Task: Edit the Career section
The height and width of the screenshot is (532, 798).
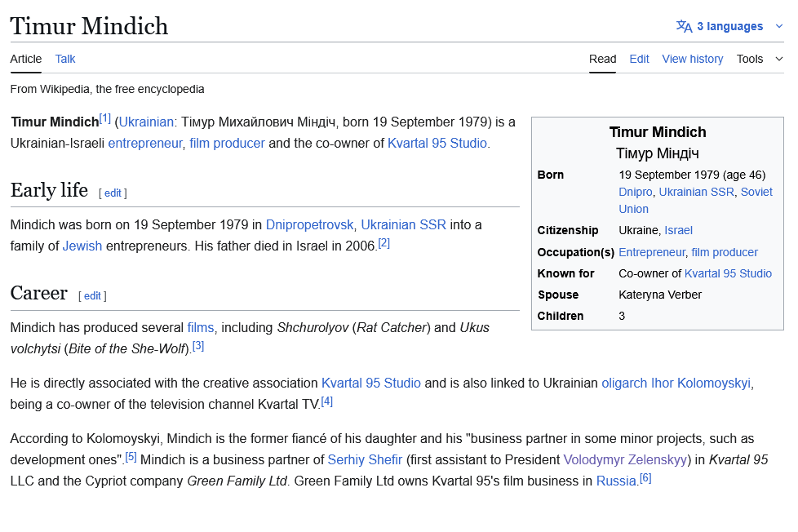Action: [x=92, y=295]
